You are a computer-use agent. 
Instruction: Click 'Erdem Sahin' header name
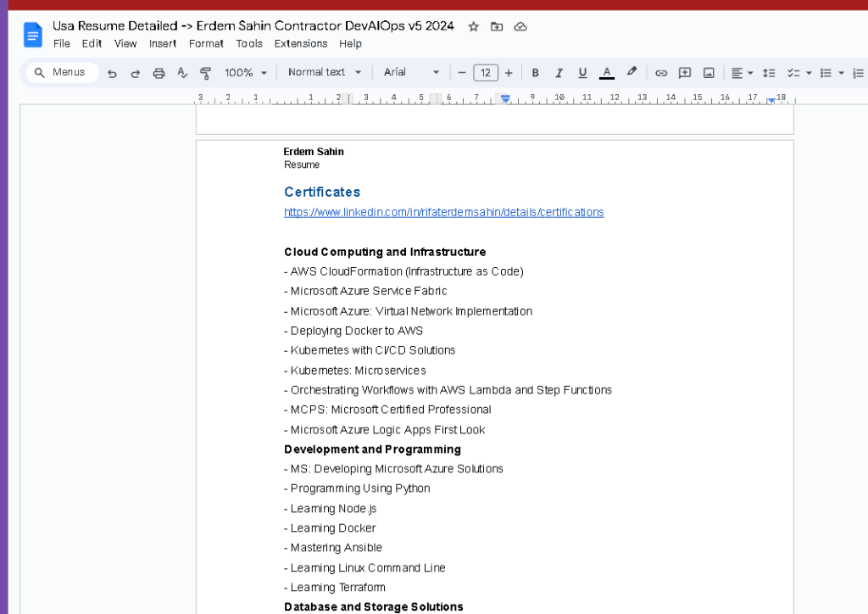pos(314,152)
